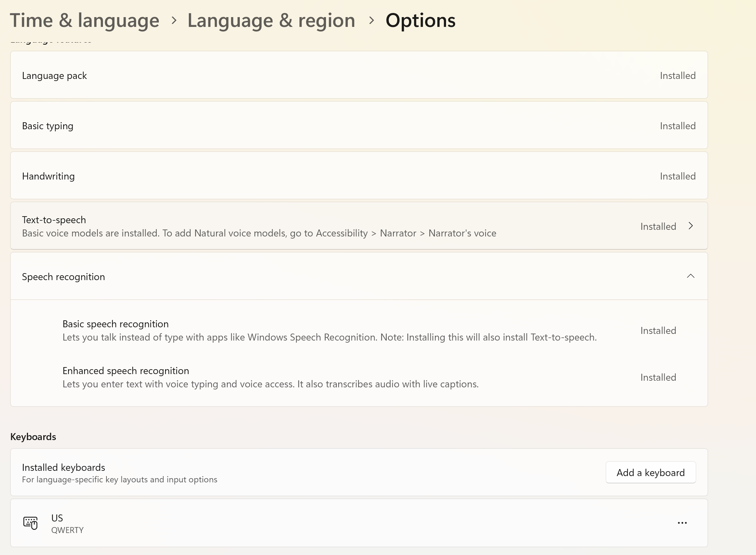
Task: Open Text-to-speech details via chevron arrow
Action: tap(691, 226)
